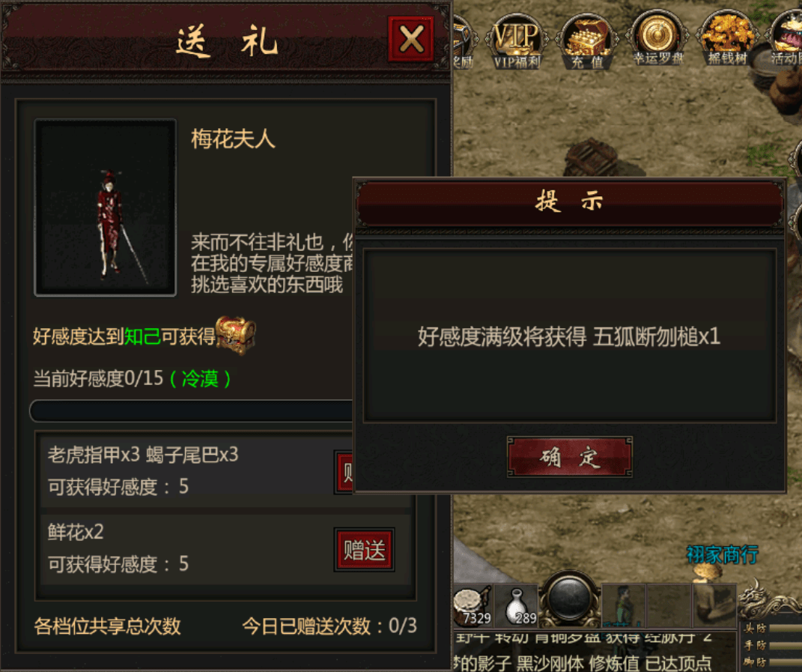802x672 pixels.
Task: Use the white potion bottle slot 289
Action: tap(518, 607)
